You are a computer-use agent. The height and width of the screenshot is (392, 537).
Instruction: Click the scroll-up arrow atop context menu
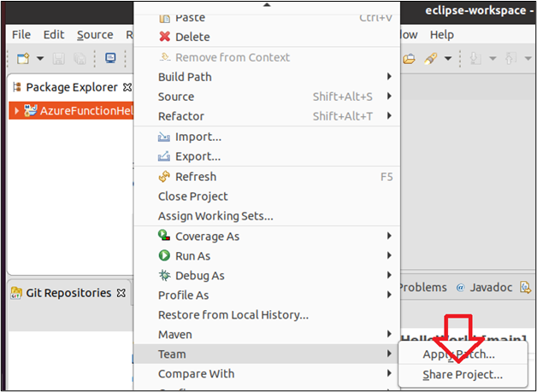click(267, 5)
